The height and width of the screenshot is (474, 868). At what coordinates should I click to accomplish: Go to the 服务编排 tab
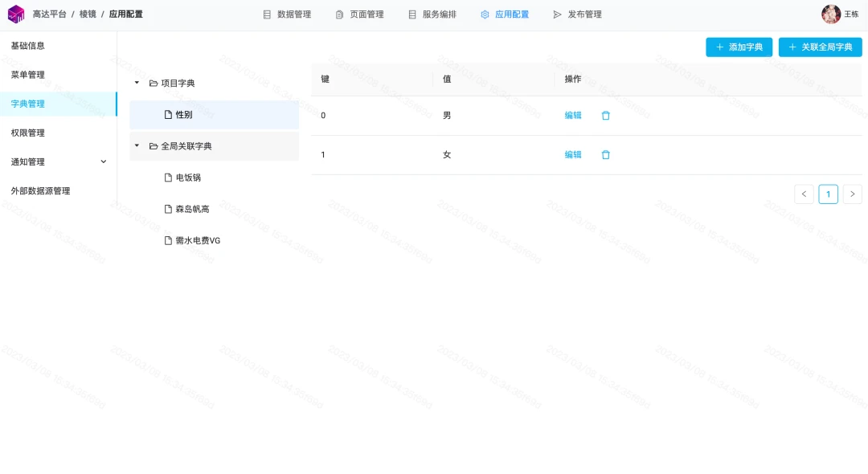tap(432, 14)
